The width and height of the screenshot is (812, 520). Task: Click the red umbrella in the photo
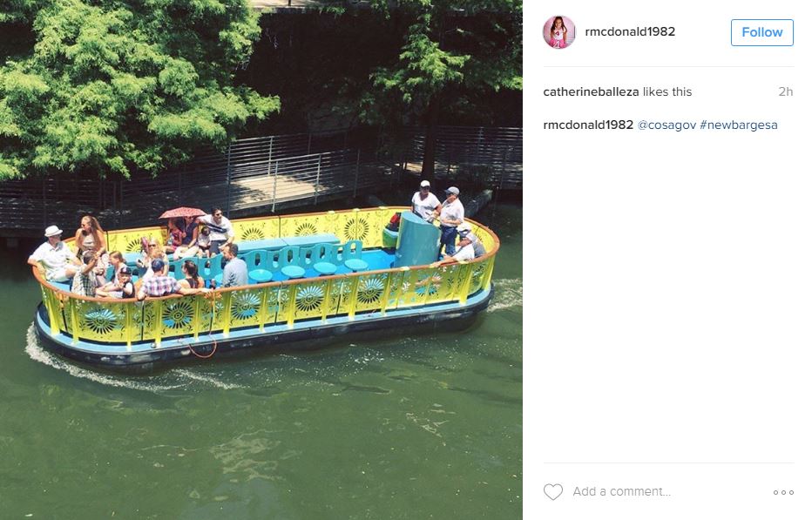click(182, 213)
